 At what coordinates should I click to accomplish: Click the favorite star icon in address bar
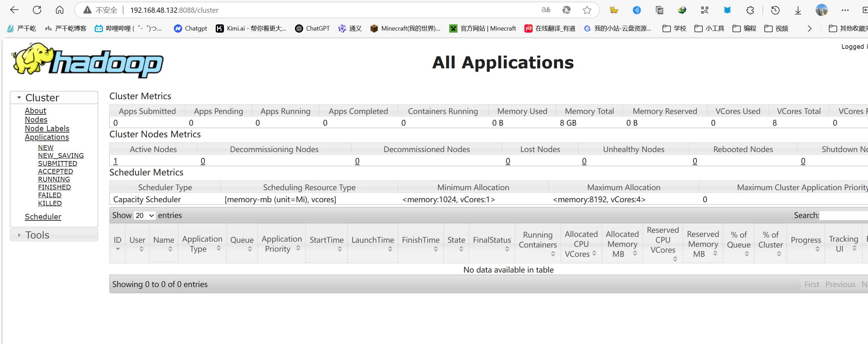(587, 10)
